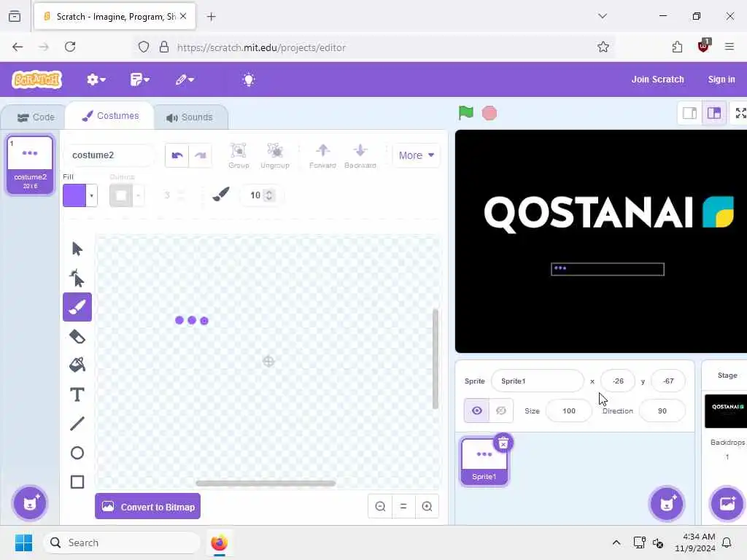Select the Stage backdrop thumbnail
Screen dimensions: 747x560
click(726, 411)
